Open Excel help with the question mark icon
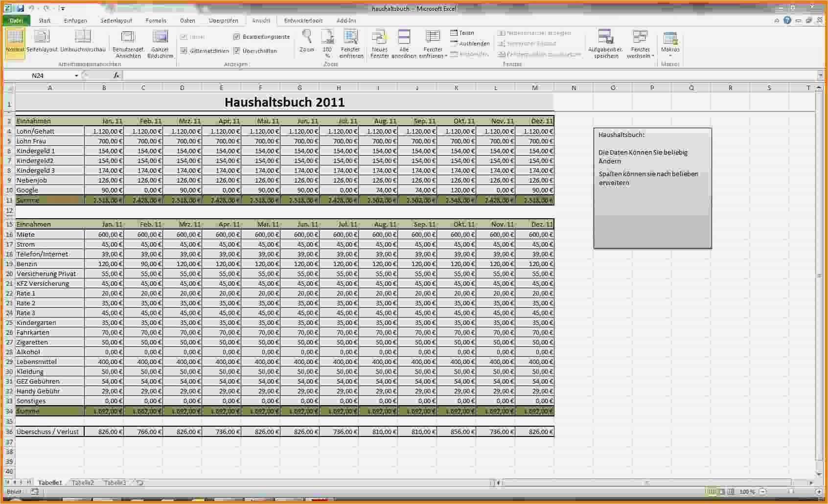 [787, 21]
